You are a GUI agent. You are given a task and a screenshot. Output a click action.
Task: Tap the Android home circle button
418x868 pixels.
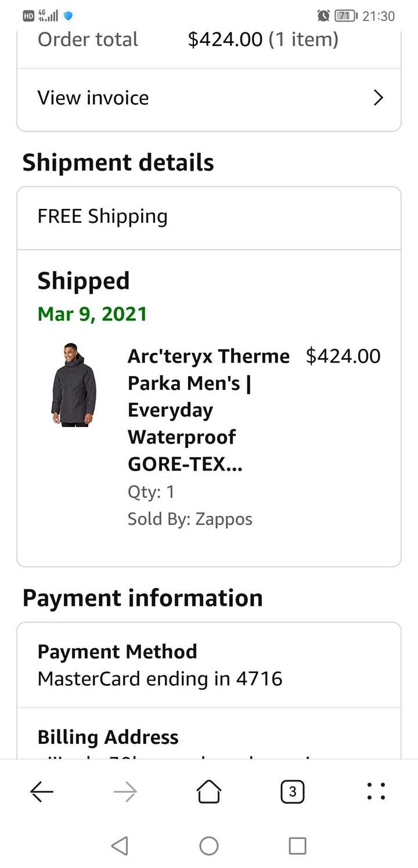click(209, 846)
